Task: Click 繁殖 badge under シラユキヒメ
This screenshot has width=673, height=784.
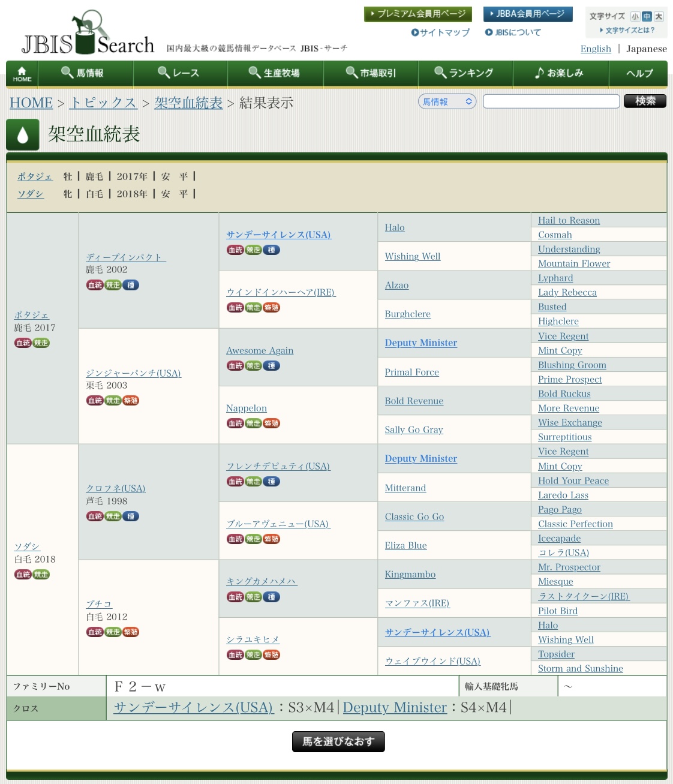Action: click(x=272, y=654)
